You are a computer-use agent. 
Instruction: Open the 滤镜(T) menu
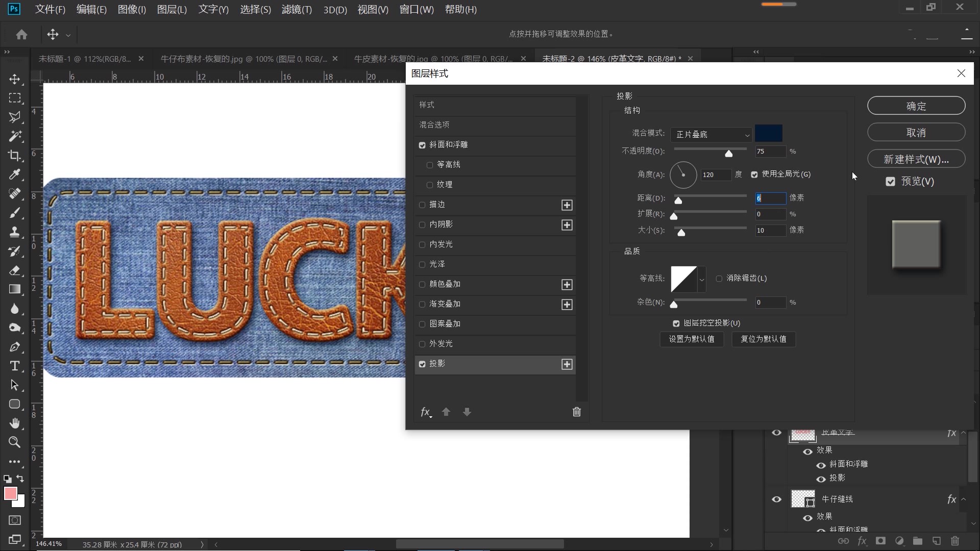(x=297, y=10)
